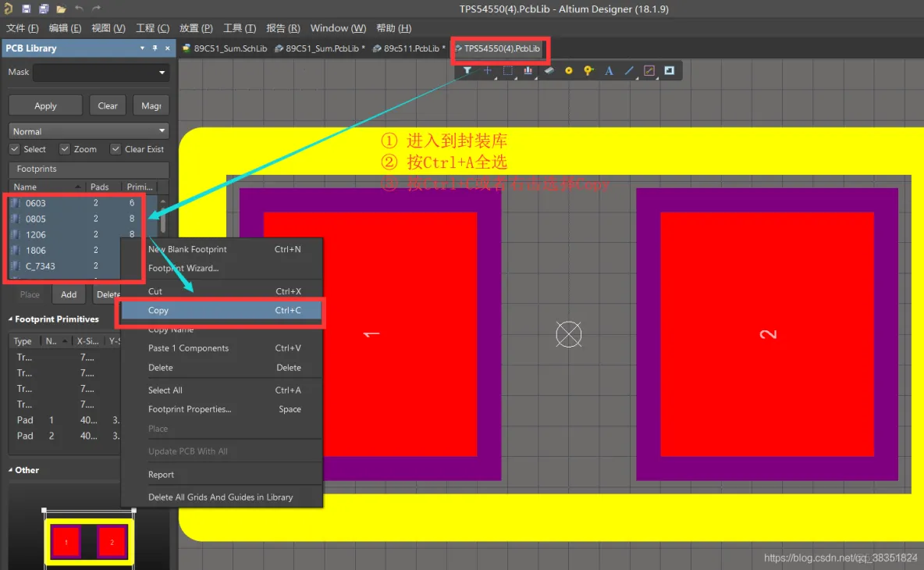Click the 0603 footprint row icon
Image resolution: width=924 pixels, height=570 pixels.
[x=16, y=203]
